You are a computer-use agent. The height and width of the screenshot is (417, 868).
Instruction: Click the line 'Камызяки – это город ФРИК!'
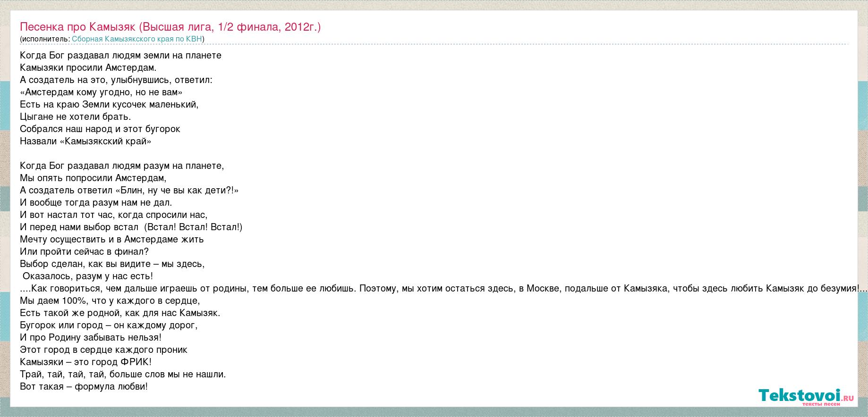click(85, 362)
